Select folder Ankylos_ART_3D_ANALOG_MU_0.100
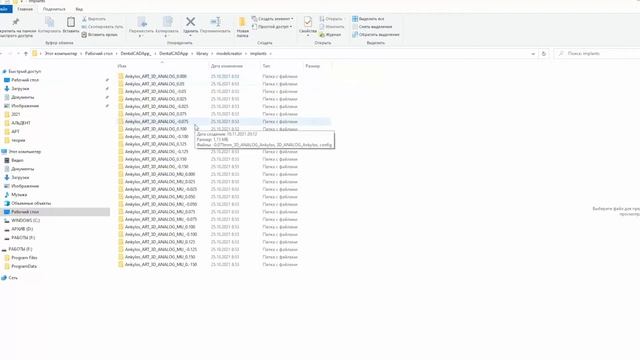The height and width of the screenshot is (360, 640). (160, 227)
